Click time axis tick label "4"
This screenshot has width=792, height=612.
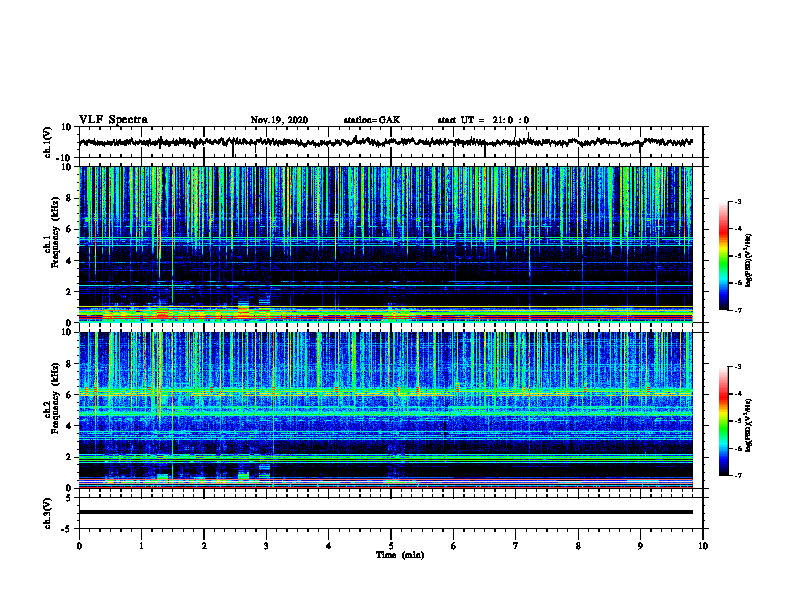[328, 546]
